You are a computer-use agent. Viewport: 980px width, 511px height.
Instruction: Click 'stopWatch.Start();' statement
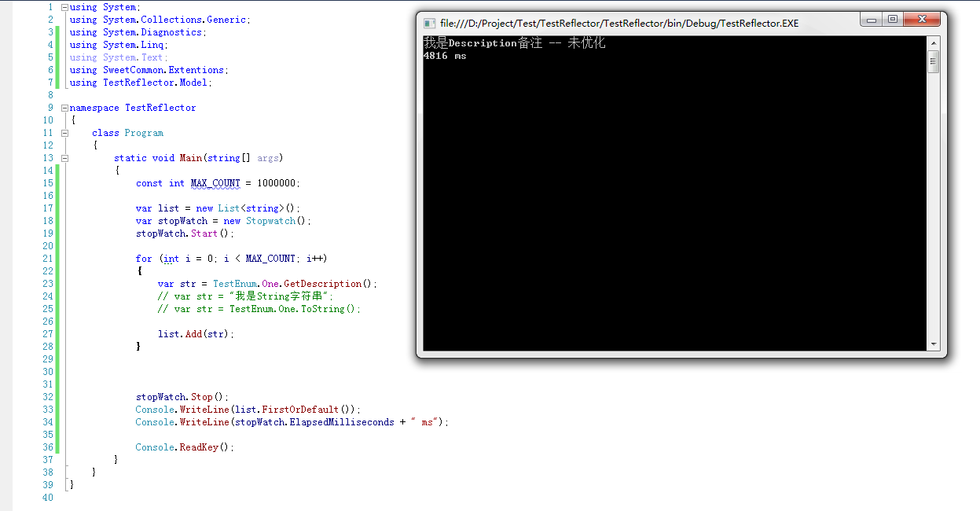[185, 233]
